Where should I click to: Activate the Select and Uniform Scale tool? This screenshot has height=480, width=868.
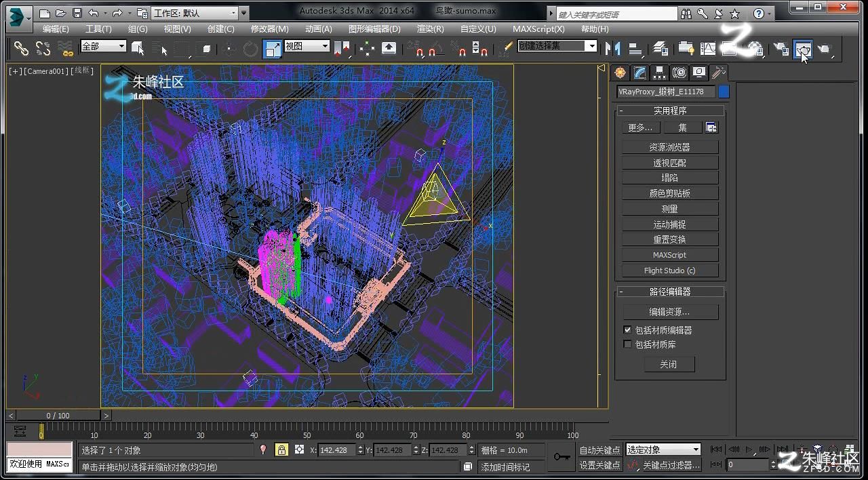(x=272, y=48)
